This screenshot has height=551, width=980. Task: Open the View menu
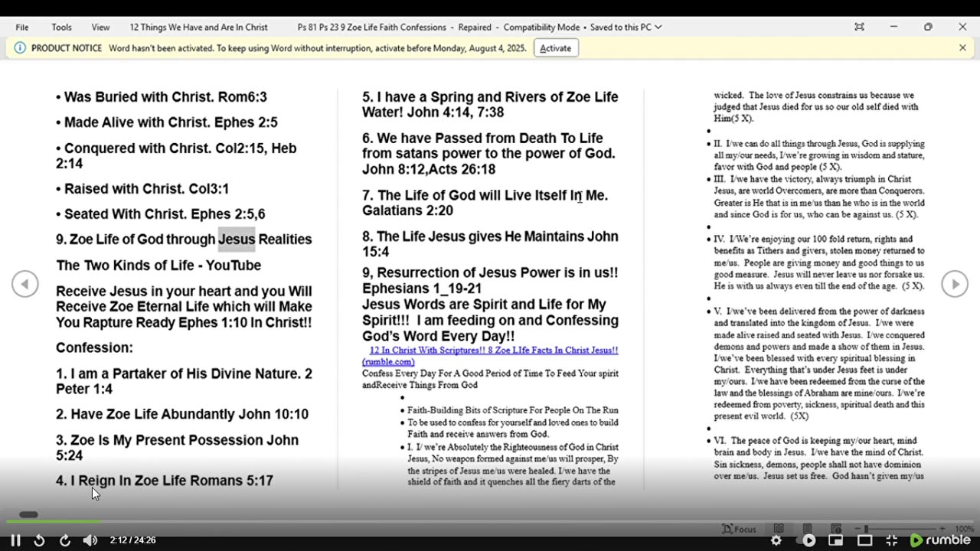click(x=101, y=27)
